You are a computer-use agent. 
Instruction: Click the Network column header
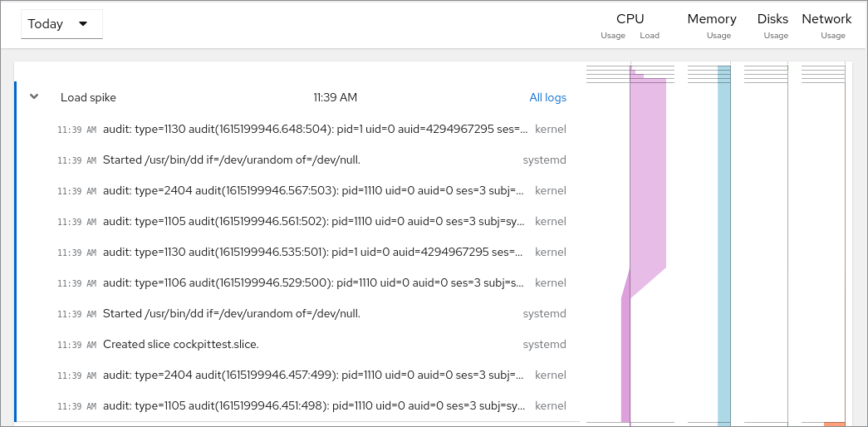click(826, 19)
